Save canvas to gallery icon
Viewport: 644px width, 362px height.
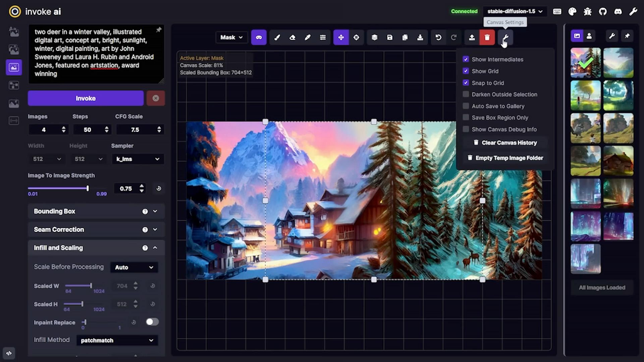pos(390,37)
